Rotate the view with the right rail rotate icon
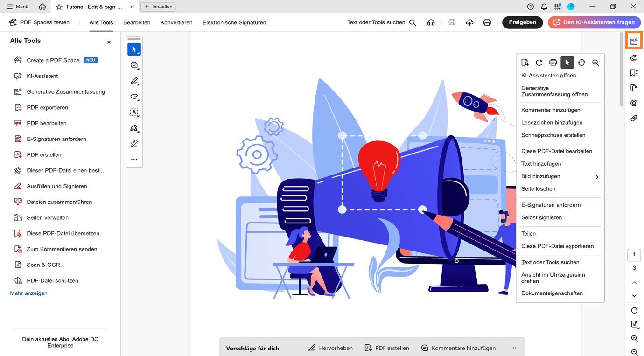 tap(634, 310)
